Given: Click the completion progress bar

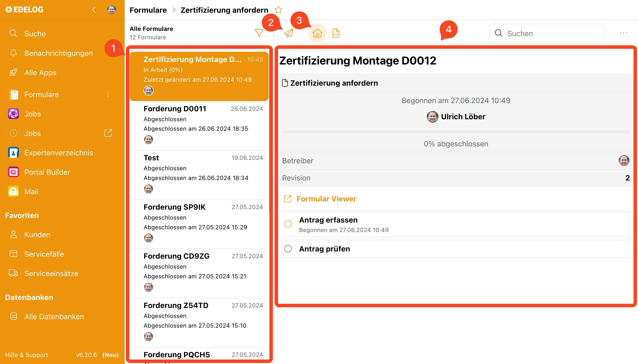Looking at the screenshot, I should point(456,131).
